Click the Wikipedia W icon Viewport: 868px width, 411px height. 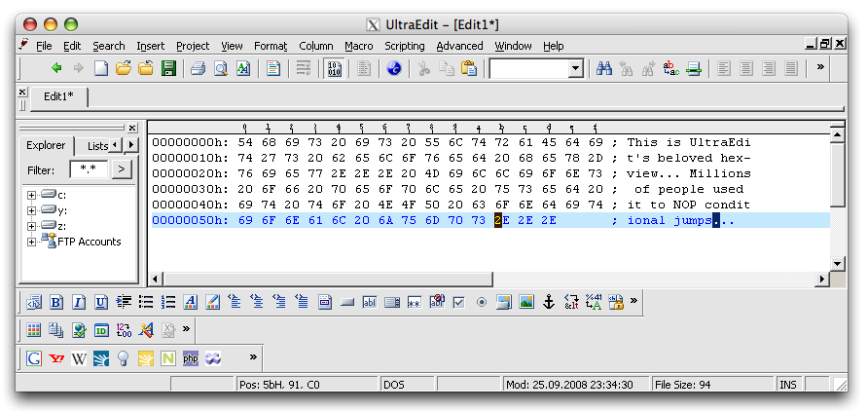coord(79,358)
